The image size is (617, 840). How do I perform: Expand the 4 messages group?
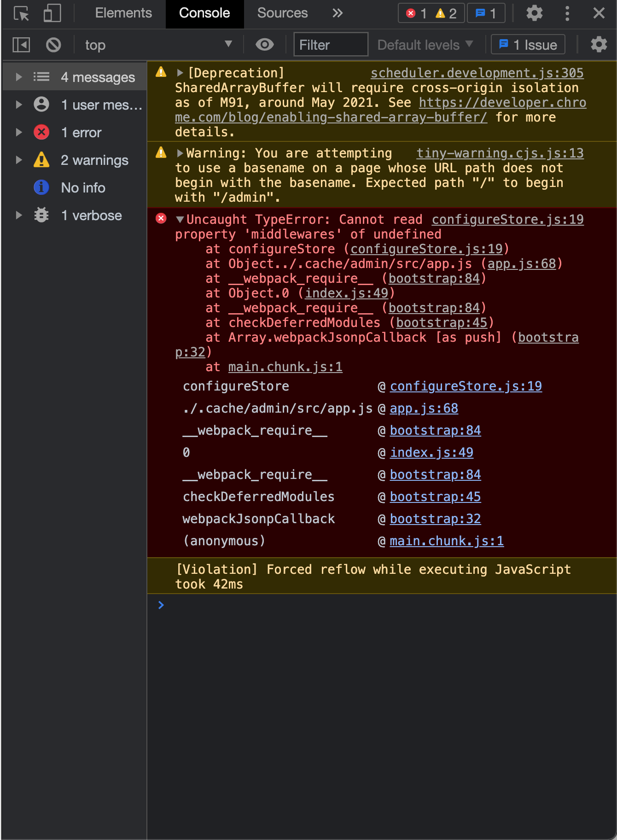point(19,77)
